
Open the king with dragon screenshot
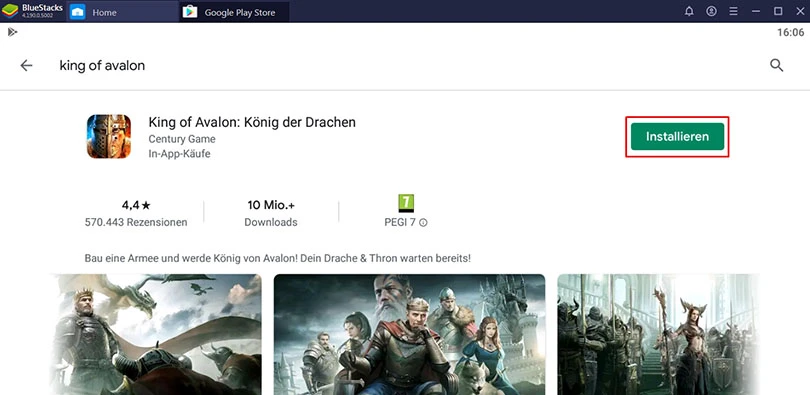coord(155,335)
